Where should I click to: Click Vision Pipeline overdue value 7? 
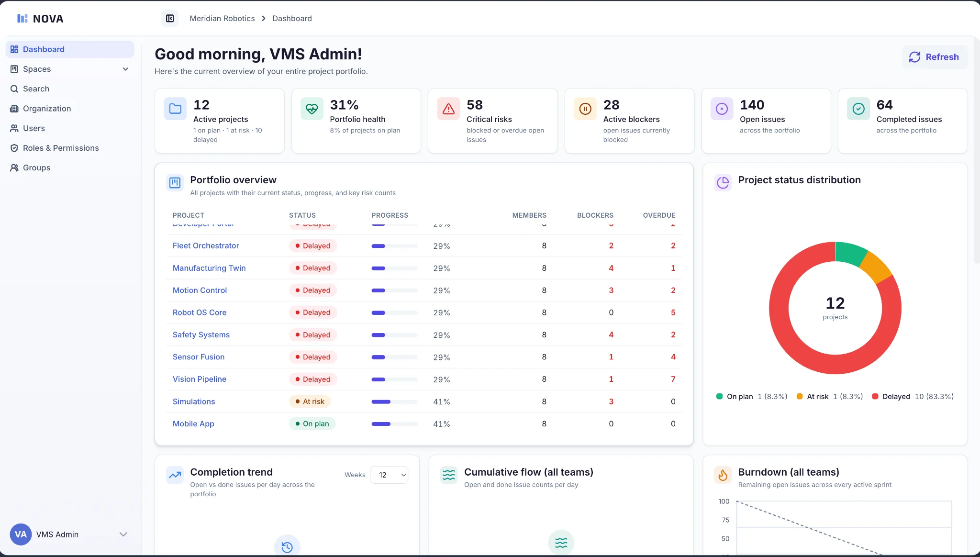(673, 379)
